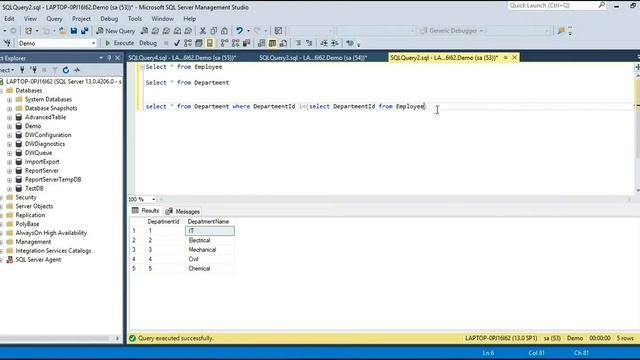This screenshot has width=640, height=360.
Task: Click the Save All icon
Action: (x=84, y=31)
